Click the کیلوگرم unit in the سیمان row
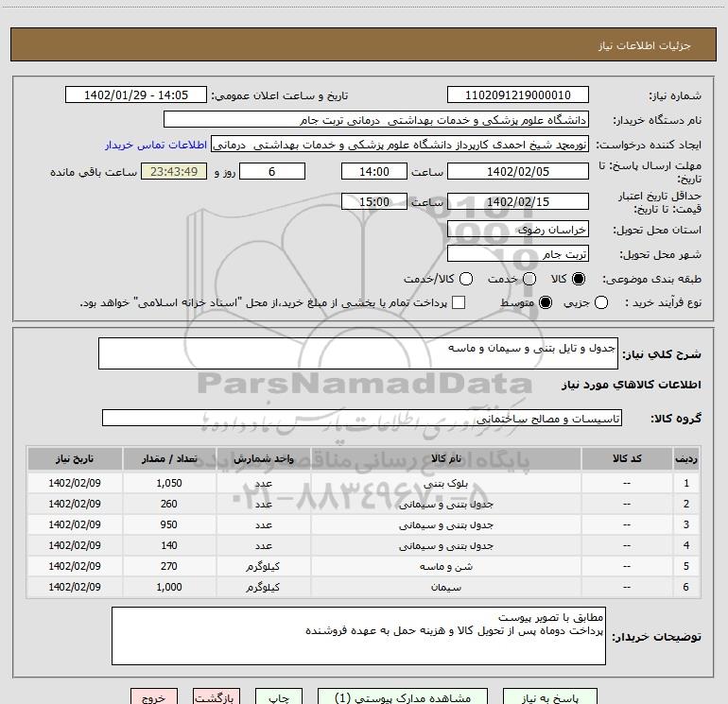This screenshot has width=728, height=704. point(263,588)
